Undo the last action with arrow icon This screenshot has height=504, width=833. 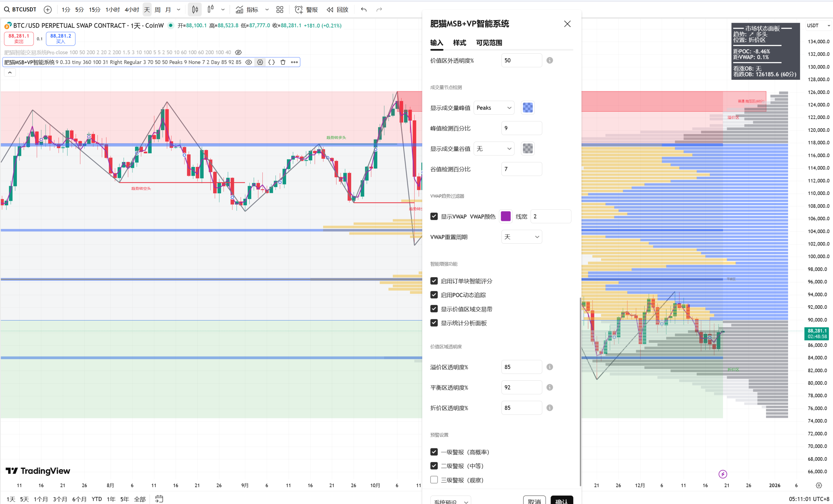point(363,9)
